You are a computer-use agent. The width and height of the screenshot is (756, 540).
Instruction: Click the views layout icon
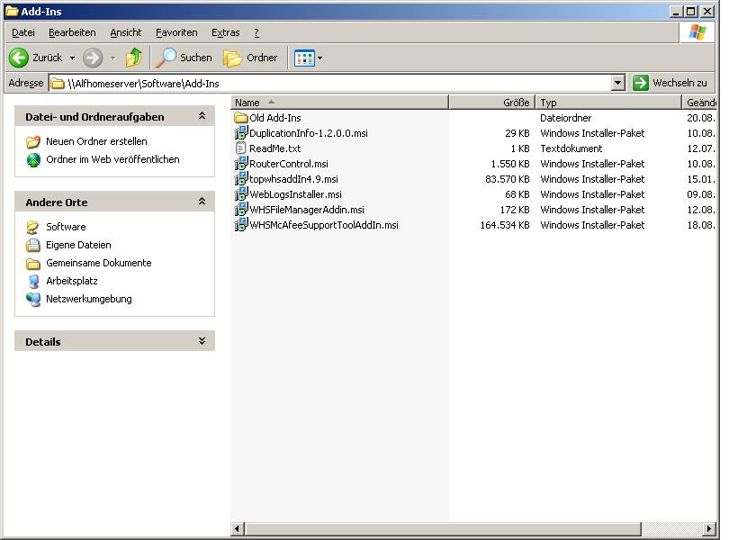click(x=304, y=58)
